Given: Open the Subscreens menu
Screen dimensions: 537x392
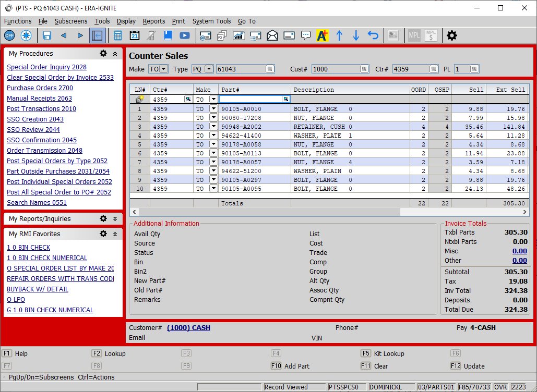Looking at the screenshot, I should (x=71, y=21).
